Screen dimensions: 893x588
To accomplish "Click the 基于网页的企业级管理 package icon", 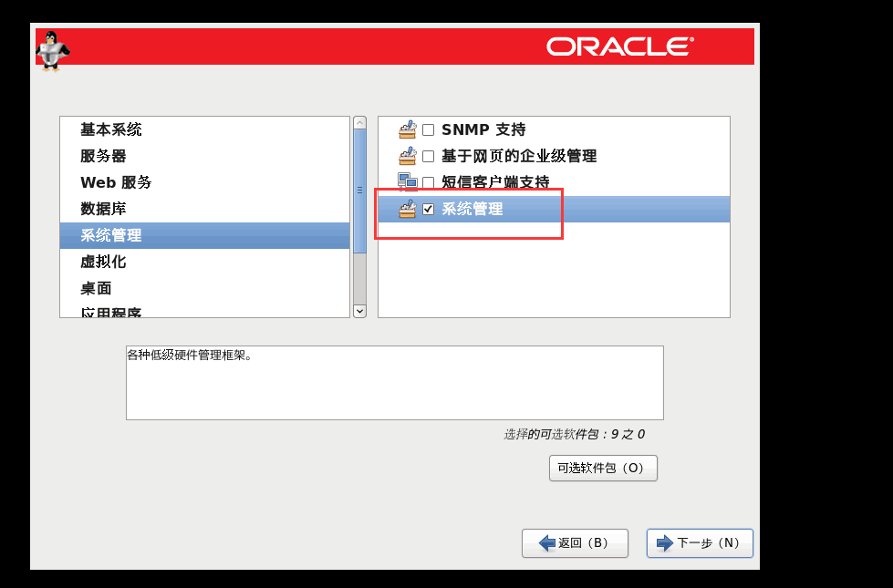I will [407, 156].
